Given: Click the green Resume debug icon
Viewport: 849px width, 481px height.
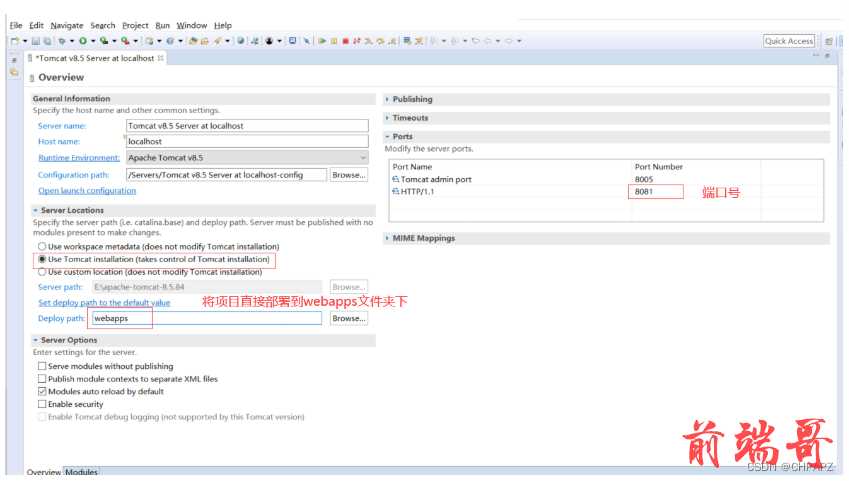Looking at the screenshot, I should pyautogui.click(x=322, y=41).
